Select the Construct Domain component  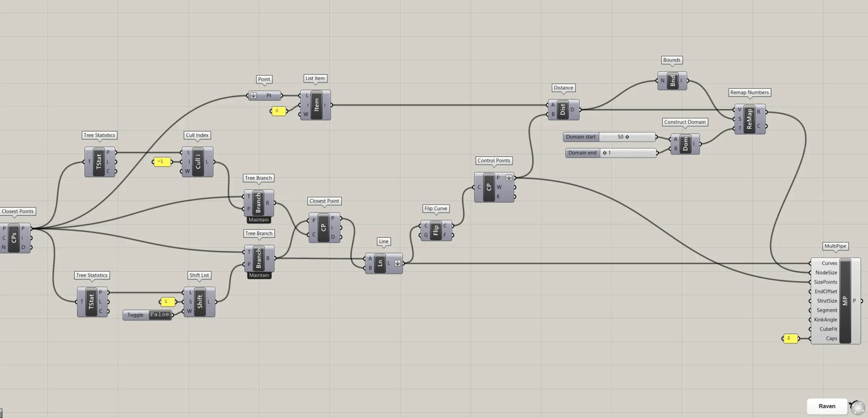[x=685, y=144]
